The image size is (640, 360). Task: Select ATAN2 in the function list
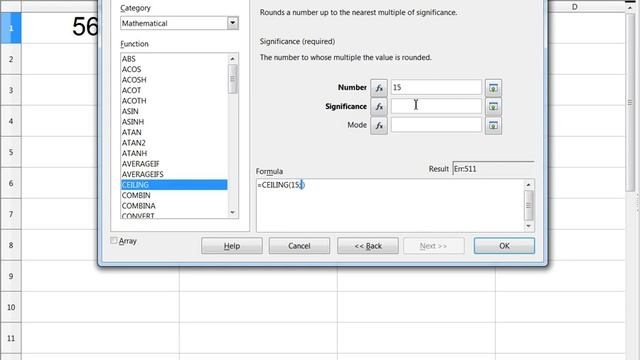(174, 143)
